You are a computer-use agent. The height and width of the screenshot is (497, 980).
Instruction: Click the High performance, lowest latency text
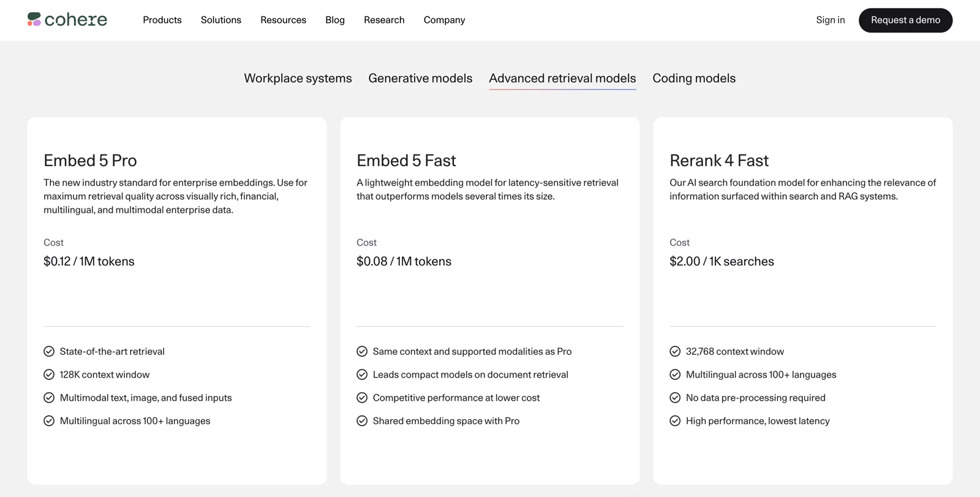(758, 421)
